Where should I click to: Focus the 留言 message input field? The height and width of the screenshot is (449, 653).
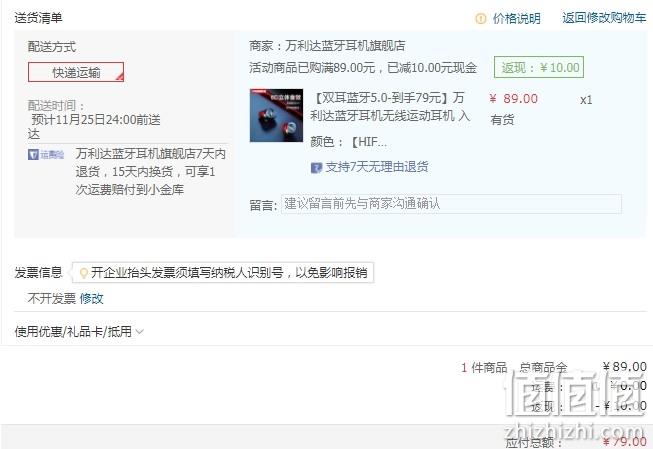click(451, 204)
